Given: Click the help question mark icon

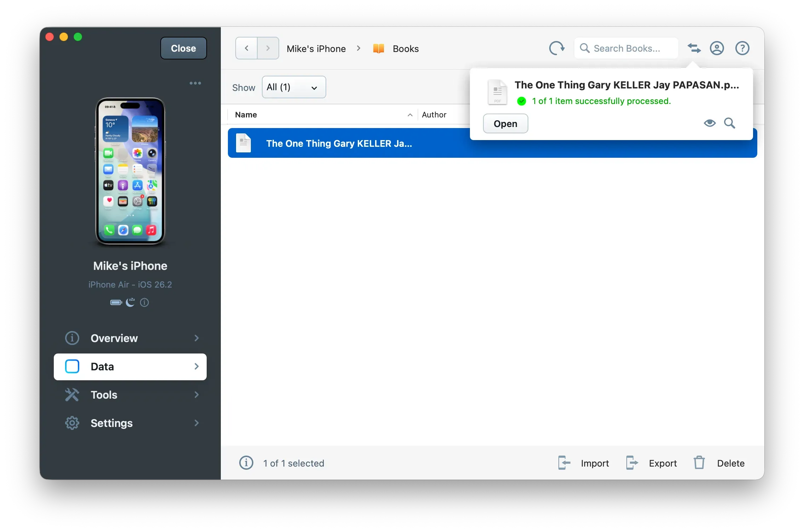Looking at the screenshot, I should (x=742, y=48).
